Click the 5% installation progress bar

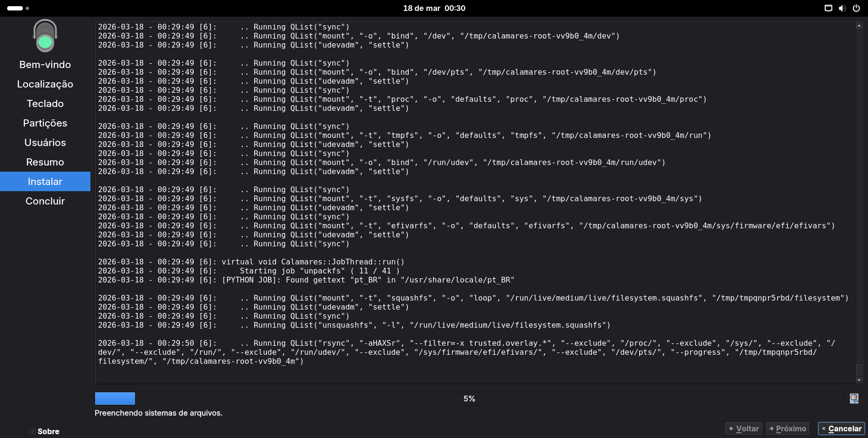click(469, 399)
